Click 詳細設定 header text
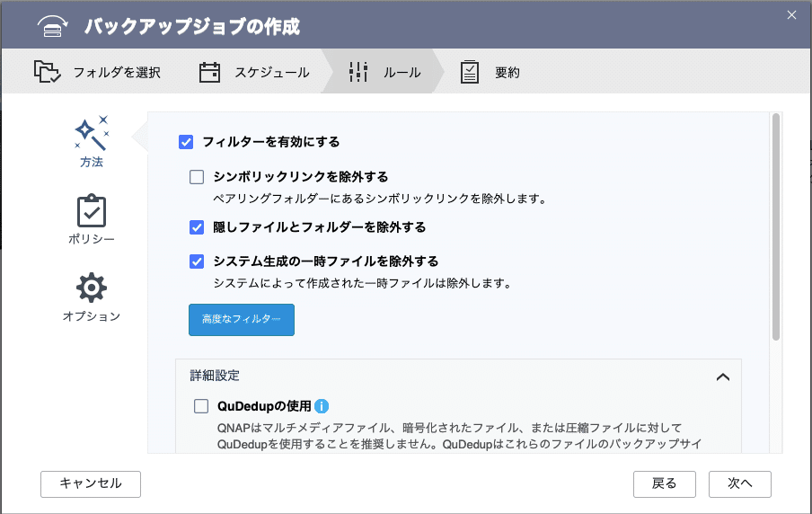812x514 pixels. 215,376
